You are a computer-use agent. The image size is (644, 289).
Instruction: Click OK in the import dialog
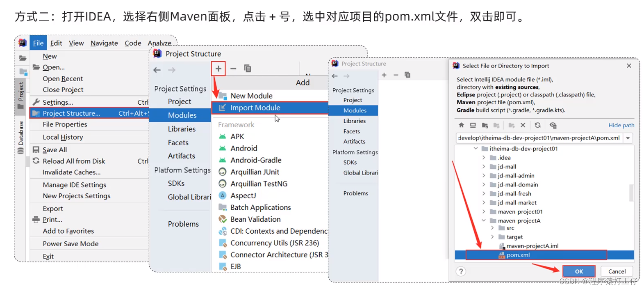[x=579, y=271]
